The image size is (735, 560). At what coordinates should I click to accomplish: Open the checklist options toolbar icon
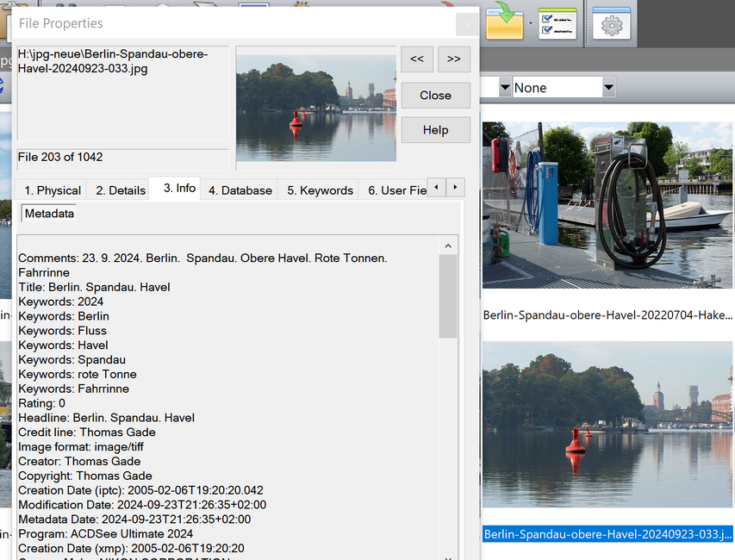point(557,23)
